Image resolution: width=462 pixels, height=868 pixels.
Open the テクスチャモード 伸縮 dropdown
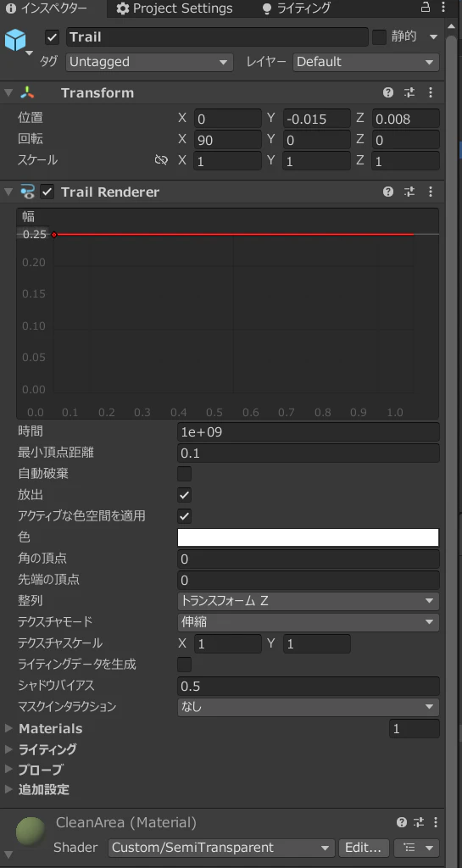click(309, 622)
